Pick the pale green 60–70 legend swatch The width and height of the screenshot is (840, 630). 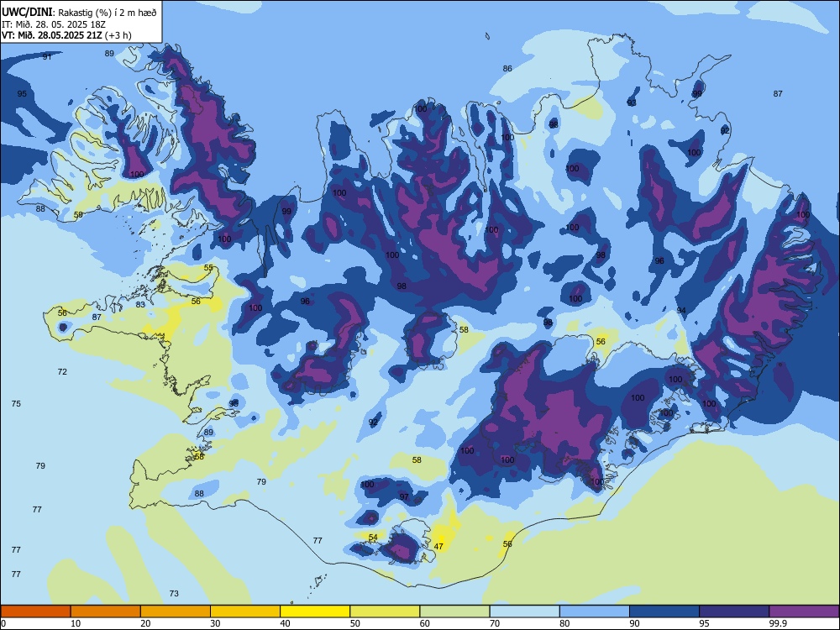pyautogui.click(x=454, y=612)
